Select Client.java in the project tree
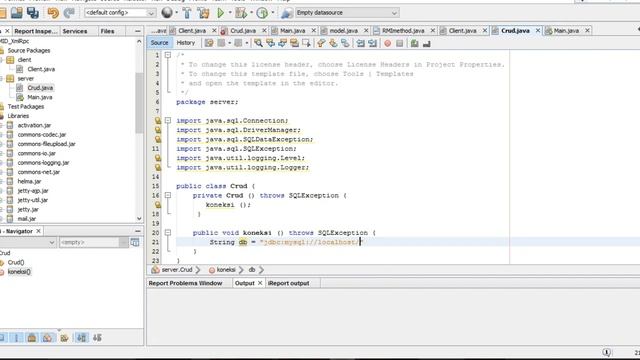Image resolution: width=640 pixels, height=360 pixels. point(41,69)
